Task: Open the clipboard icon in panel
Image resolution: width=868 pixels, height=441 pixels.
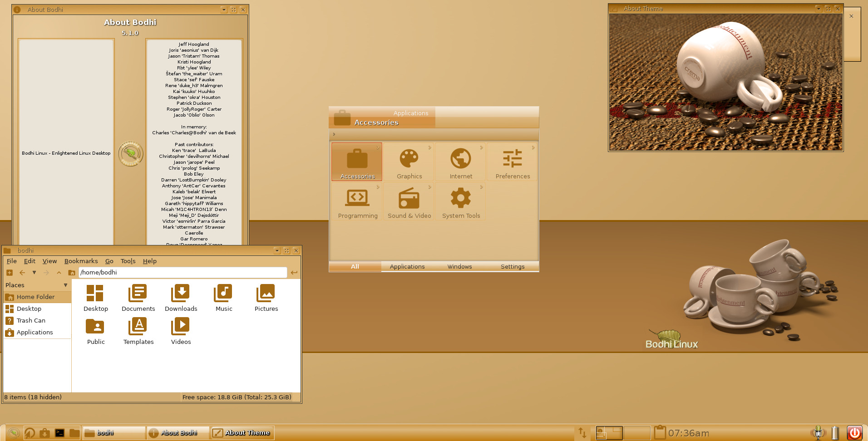Action: coord(660,432)
